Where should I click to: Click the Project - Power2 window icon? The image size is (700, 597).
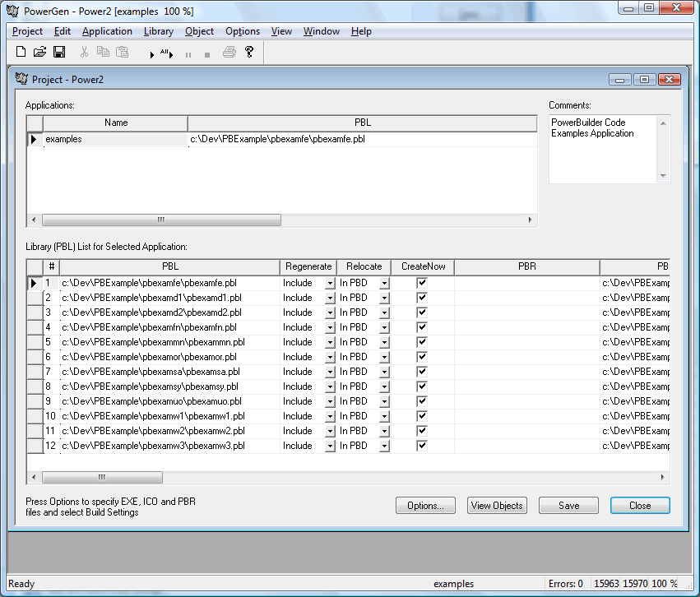(21, 78)
